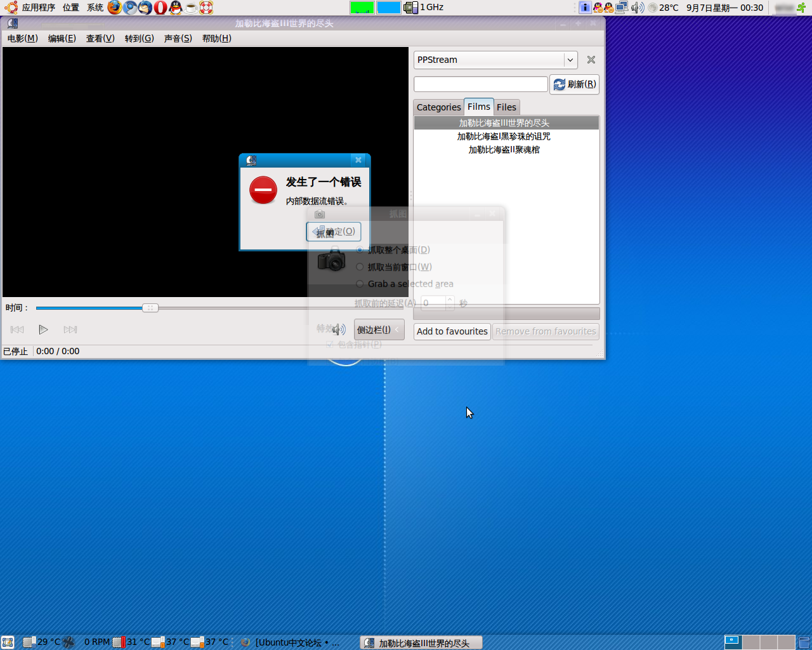
Task: Switch to Ubuntu中文论坛 taskbar window
Action: pos(297,642)
